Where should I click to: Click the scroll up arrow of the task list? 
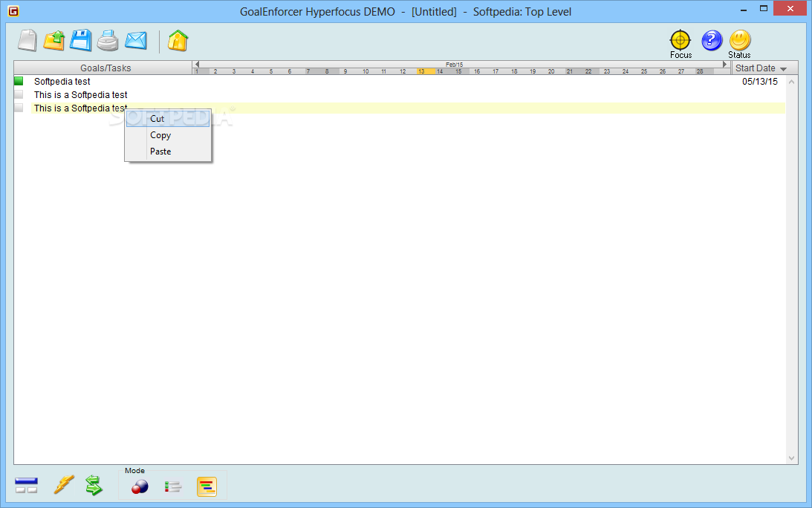pos(791,82)
